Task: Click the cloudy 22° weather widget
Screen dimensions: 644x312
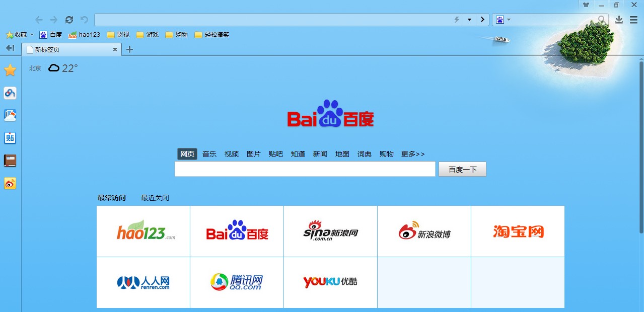Action: coord(63,68)
